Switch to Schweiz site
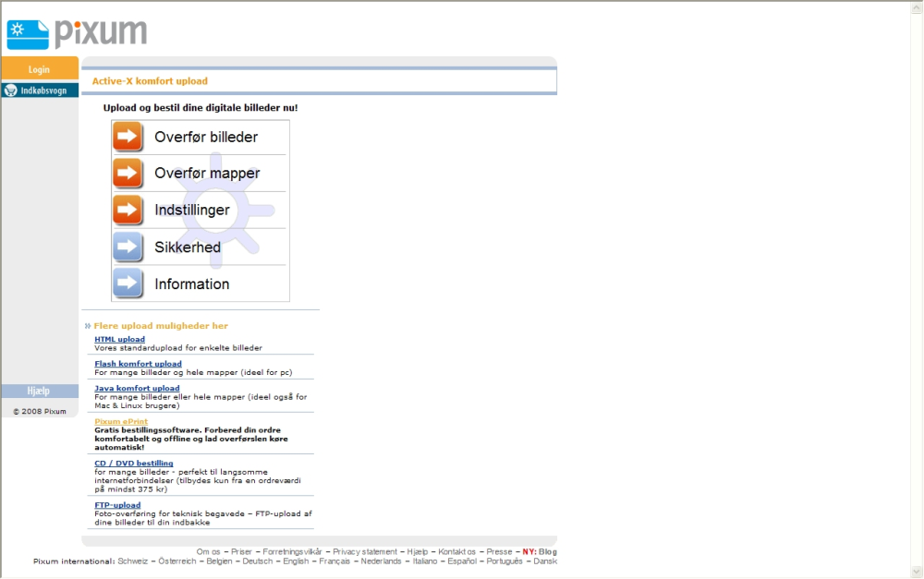Viewport: 924px width, 579px height. [132, 561]
